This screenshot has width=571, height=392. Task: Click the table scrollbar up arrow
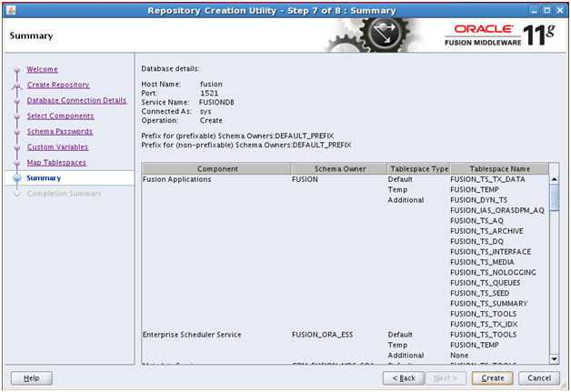click(x=554, y=179)
